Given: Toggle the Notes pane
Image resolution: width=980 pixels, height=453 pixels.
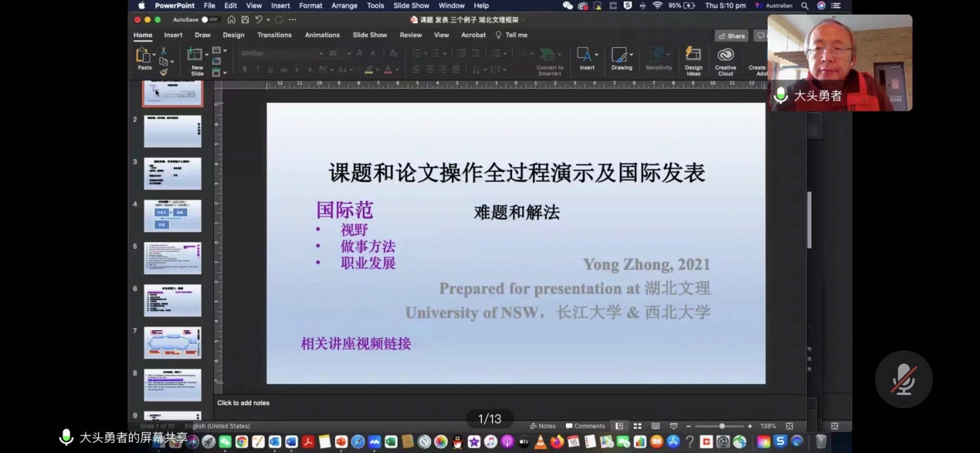Looking at the screenshot, I should pyautogui.click(x=542, y=426).
